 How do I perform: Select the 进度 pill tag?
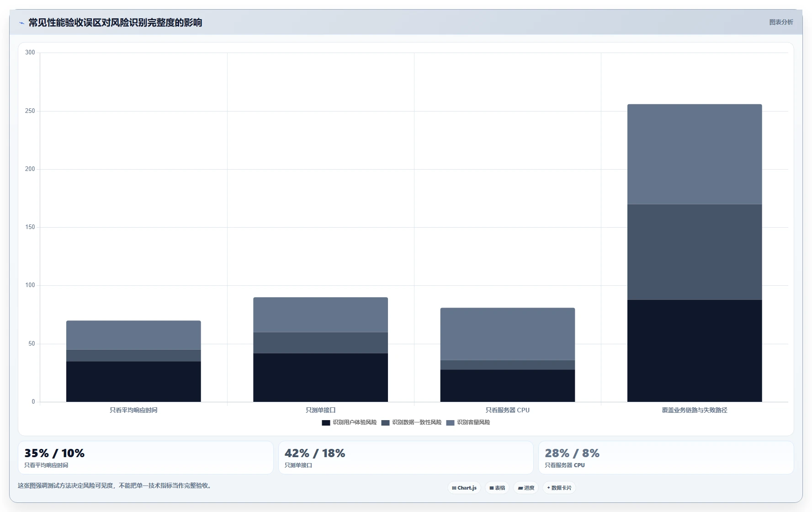[x=526, y=488]
